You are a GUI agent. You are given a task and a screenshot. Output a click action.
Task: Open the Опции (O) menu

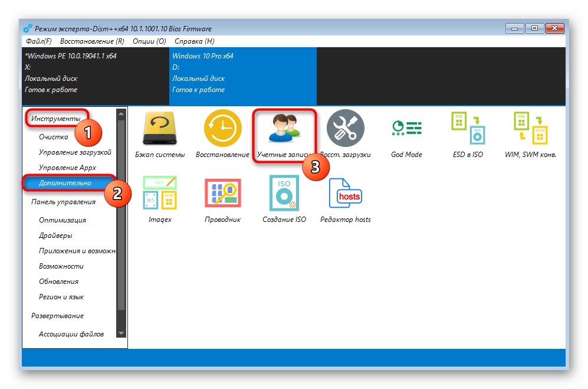149,41
